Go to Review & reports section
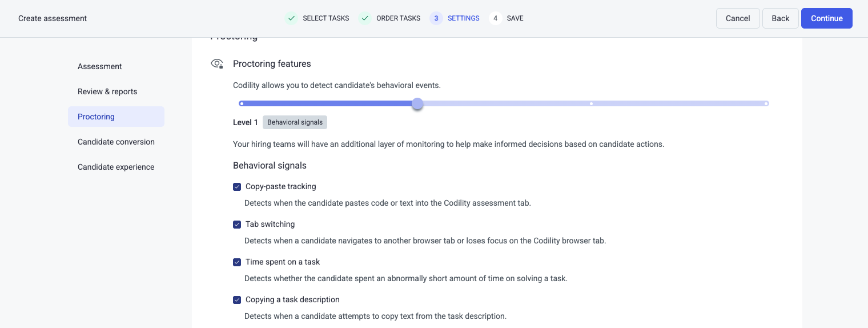 (116, 91)
